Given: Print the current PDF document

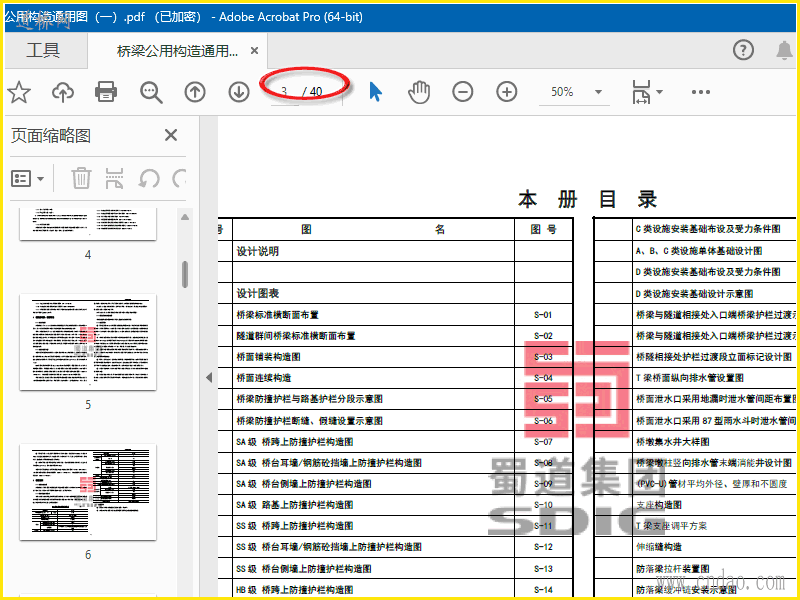Looking at the screenshot, I should [106, 92].
